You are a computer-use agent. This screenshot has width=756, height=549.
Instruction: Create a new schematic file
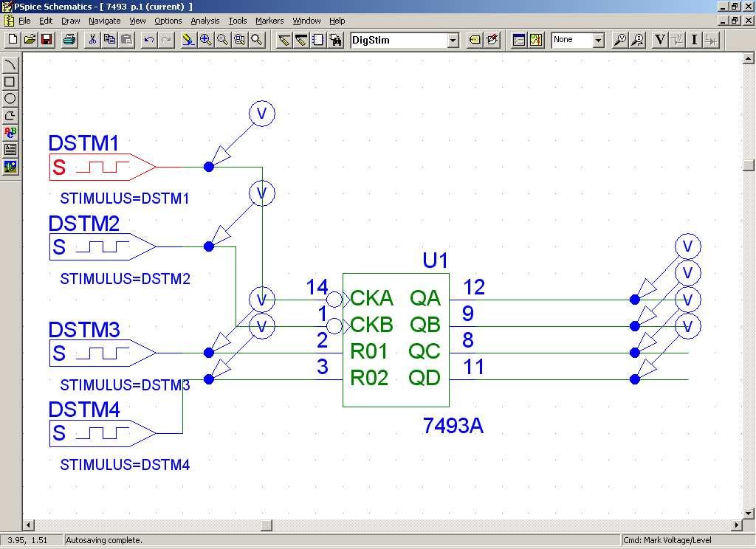coord(13,40)
